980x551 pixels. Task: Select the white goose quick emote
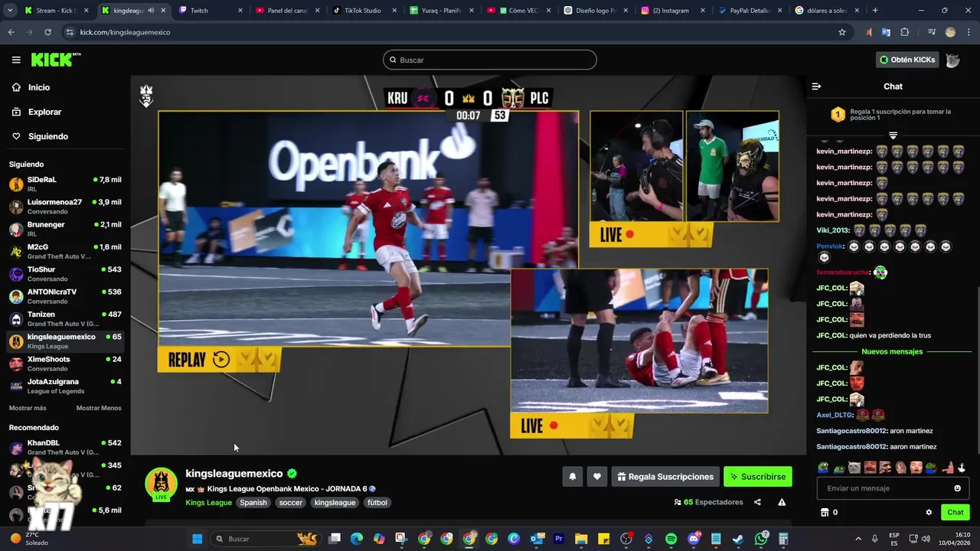(962, 468)
